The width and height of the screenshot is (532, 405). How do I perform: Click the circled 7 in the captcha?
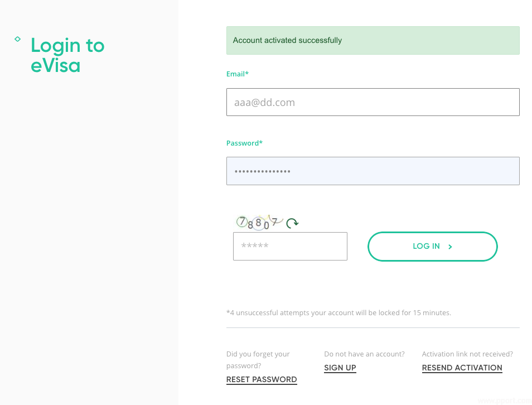point(242,221)
